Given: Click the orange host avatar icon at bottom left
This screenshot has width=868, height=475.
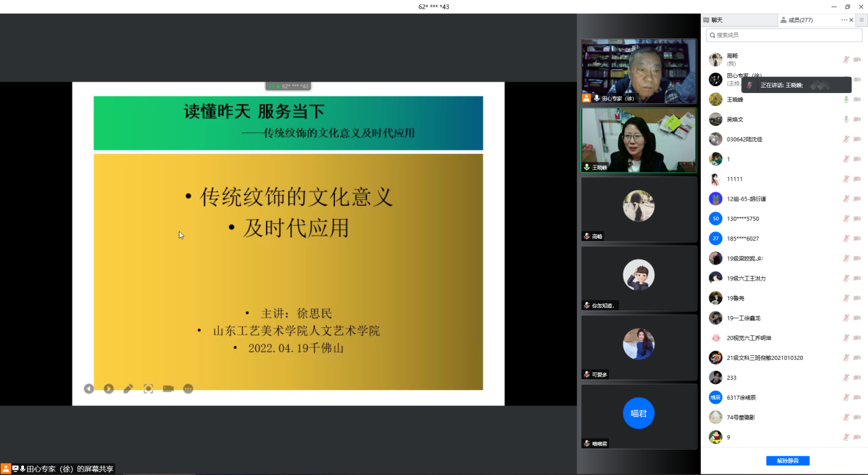Looking at the screenshot, I should click(x=5, y=469).
